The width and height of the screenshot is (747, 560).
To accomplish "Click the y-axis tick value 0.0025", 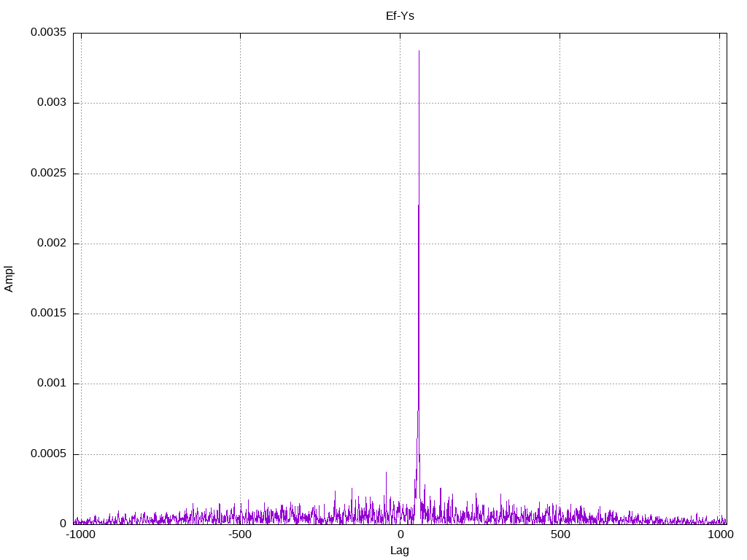I will point(49,174).
